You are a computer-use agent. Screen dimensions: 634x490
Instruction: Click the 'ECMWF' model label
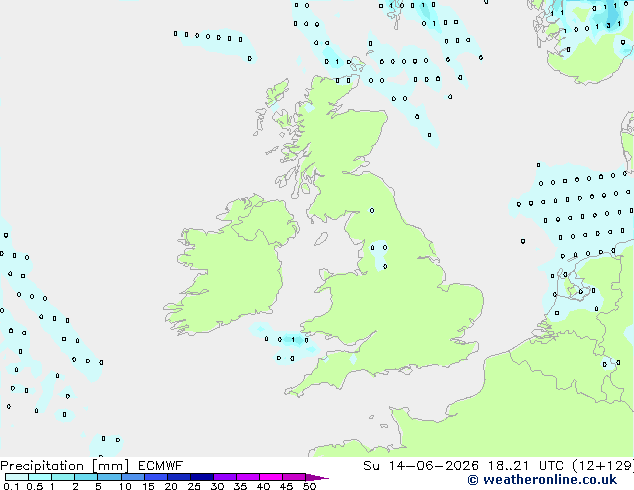161,466
